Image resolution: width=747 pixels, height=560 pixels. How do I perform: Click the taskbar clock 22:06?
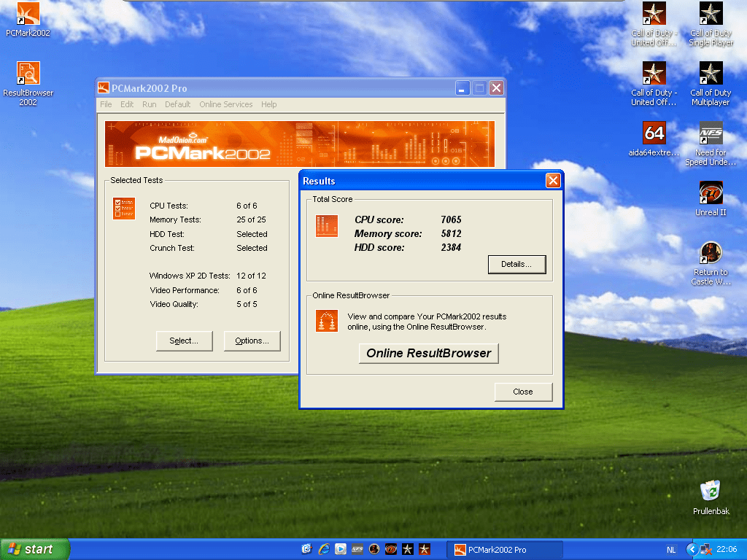click(x=727, y=550)
